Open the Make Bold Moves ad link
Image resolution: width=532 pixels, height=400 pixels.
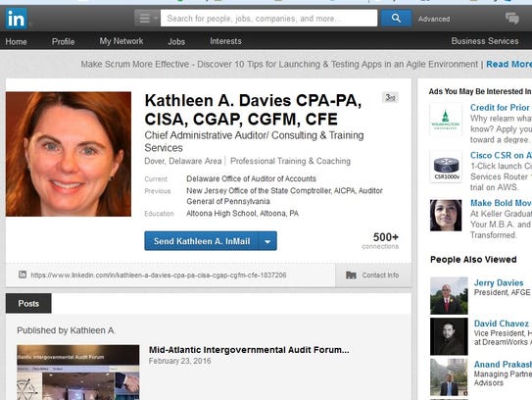click(501, 203)
